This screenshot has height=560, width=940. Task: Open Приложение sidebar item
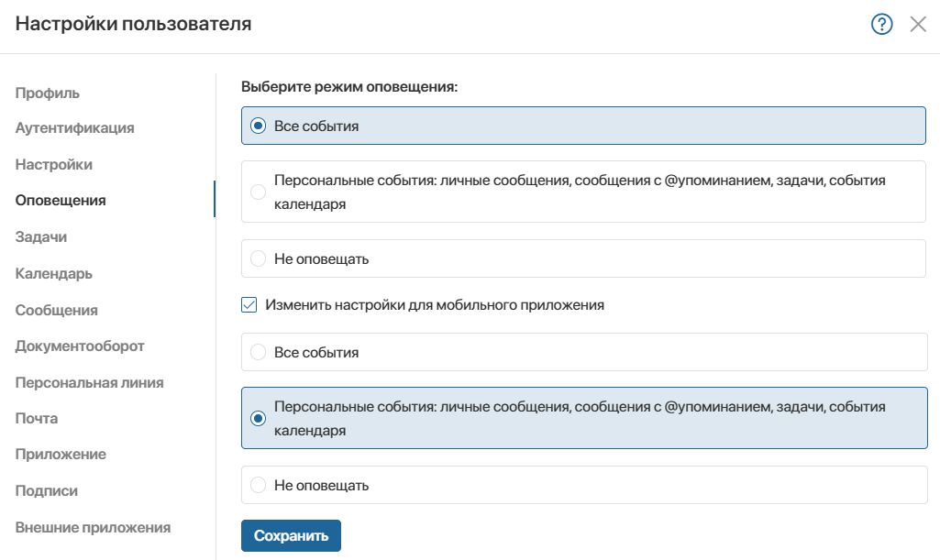coord(61,455)
